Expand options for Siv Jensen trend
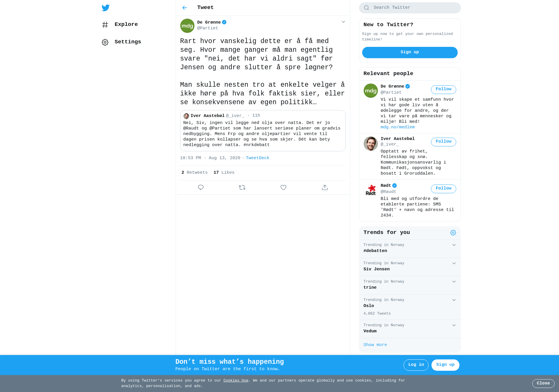The width and height of the screenshot is (559, 392). tap(454, 263)
